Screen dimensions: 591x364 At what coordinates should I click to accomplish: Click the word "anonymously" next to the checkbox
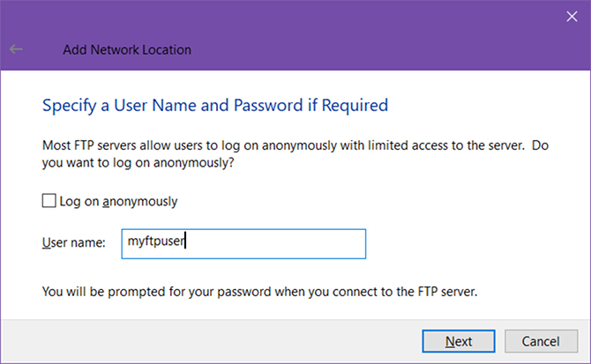(x=138, y=201)
